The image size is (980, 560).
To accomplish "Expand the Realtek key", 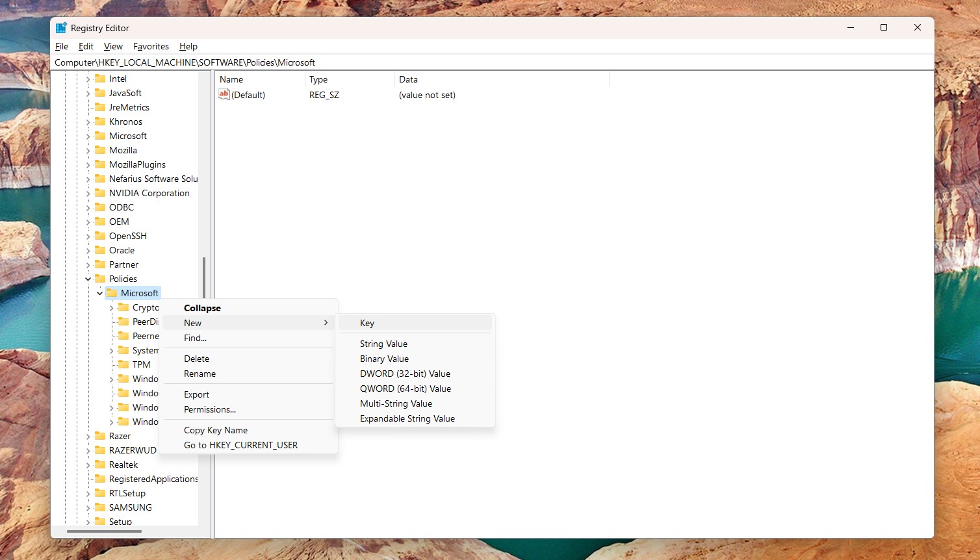I will [88, 465].
